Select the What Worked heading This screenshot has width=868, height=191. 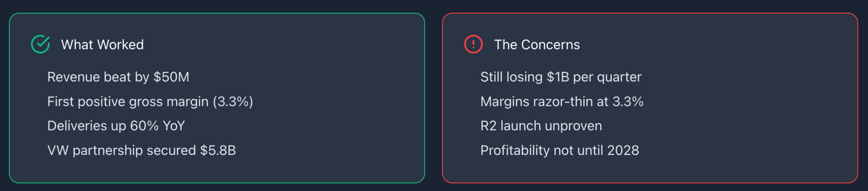(x=102, y=44)
